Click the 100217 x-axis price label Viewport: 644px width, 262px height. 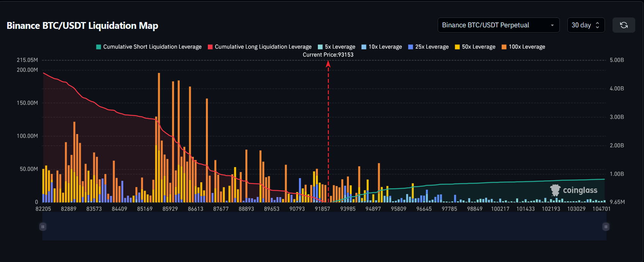point(500,209)
